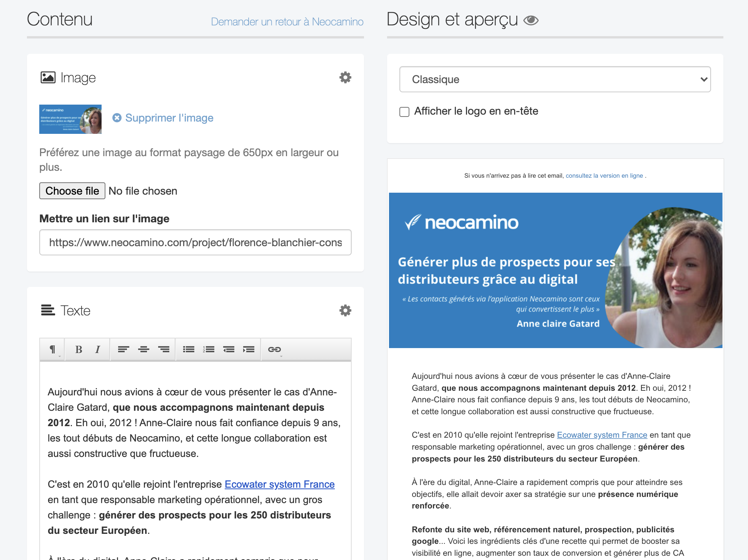Screen dimensions: 748x560
Task: Click the circled X icon before Supprimer l'image
Action: 117,118
